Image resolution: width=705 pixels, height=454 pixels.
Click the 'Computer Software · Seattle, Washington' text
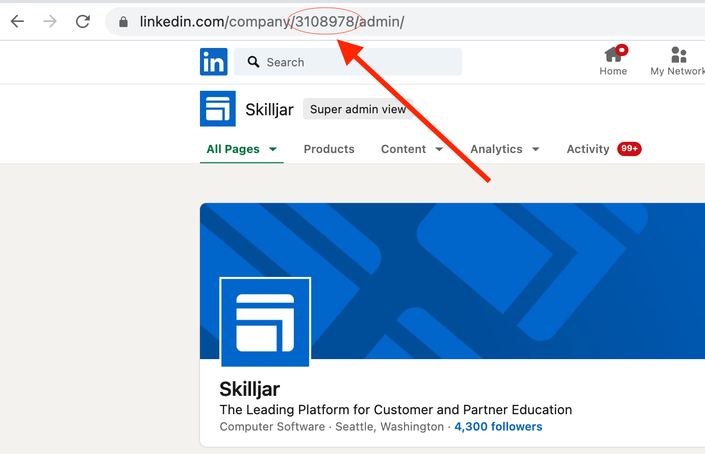click(x=331, y=427)
